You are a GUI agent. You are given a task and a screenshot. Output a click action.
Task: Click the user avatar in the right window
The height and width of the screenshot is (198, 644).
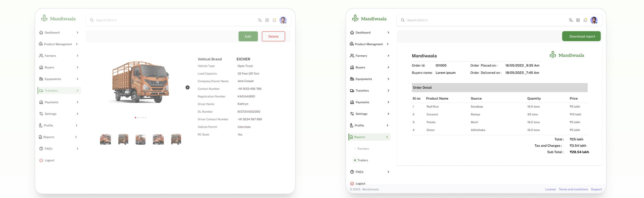[x=594, y=20]
